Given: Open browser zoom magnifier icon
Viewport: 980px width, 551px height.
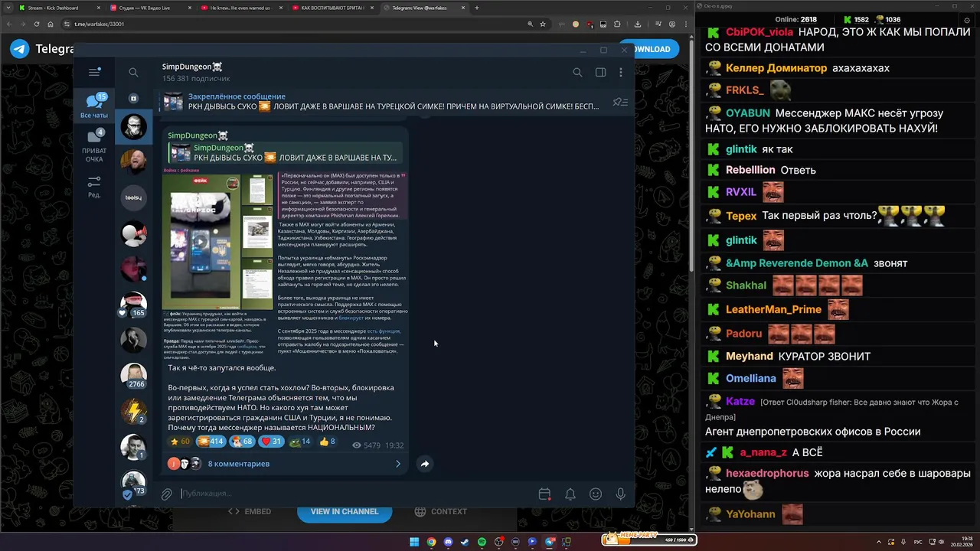Looking at the screenshot, I should (x=530, y=24).
